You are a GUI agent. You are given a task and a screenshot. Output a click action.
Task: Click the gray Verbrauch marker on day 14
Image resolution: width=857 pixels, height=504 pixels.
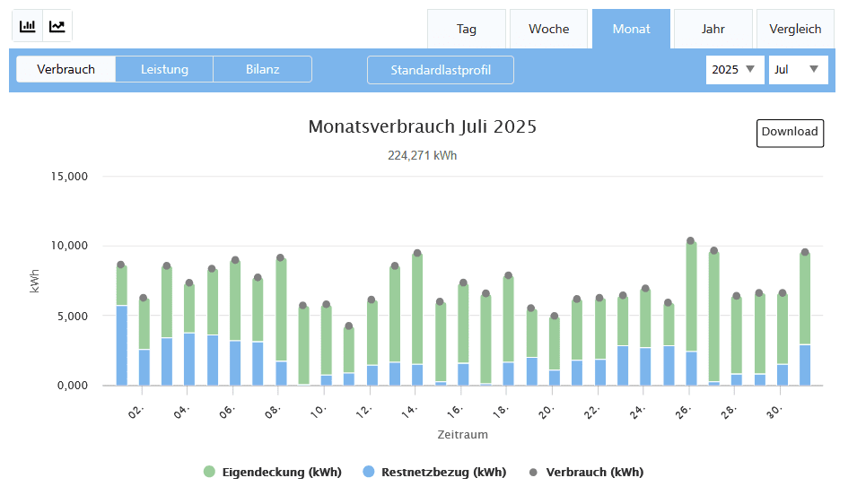tap(417, 253)
